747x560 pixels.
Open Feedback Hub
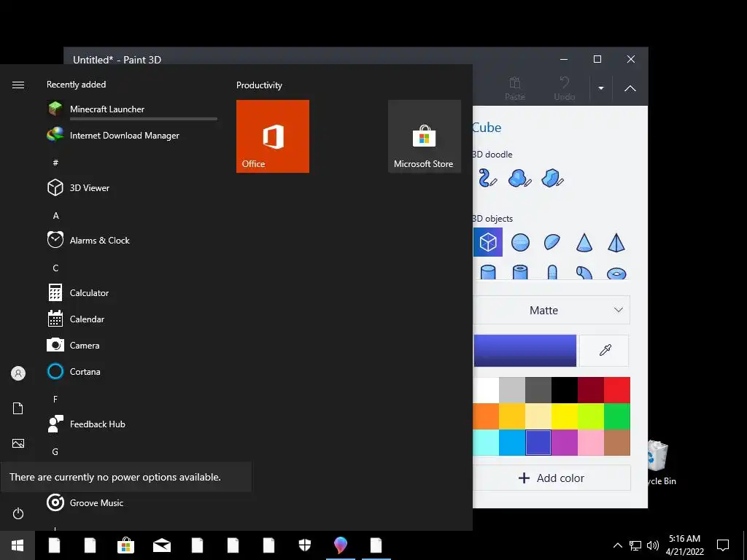132,424
